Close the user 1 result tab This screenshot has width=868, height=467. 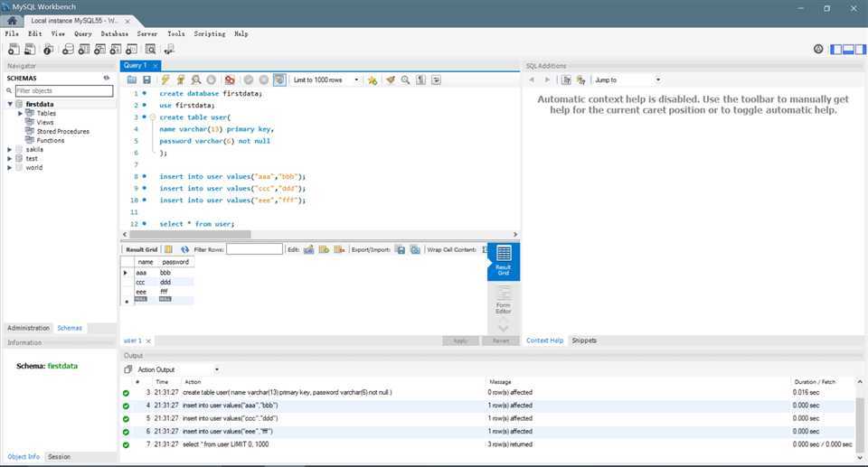[148, 341]
